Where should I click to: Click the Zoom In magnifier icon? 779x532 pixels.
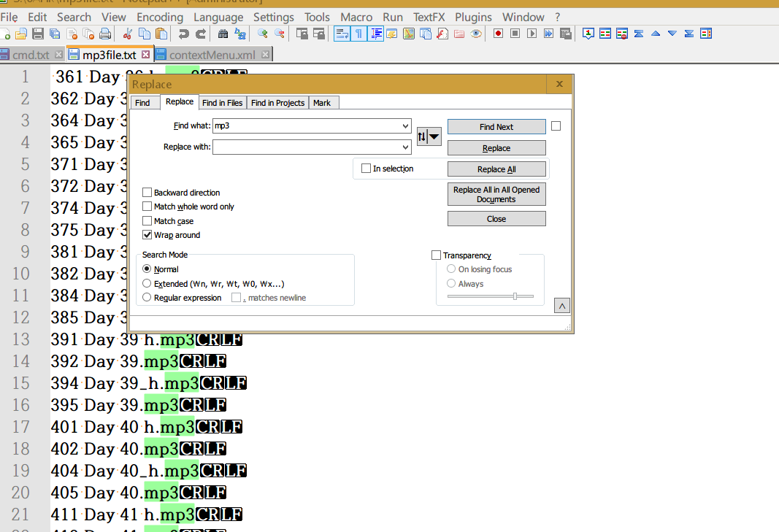pyautogui.click(x=263, y=34)
